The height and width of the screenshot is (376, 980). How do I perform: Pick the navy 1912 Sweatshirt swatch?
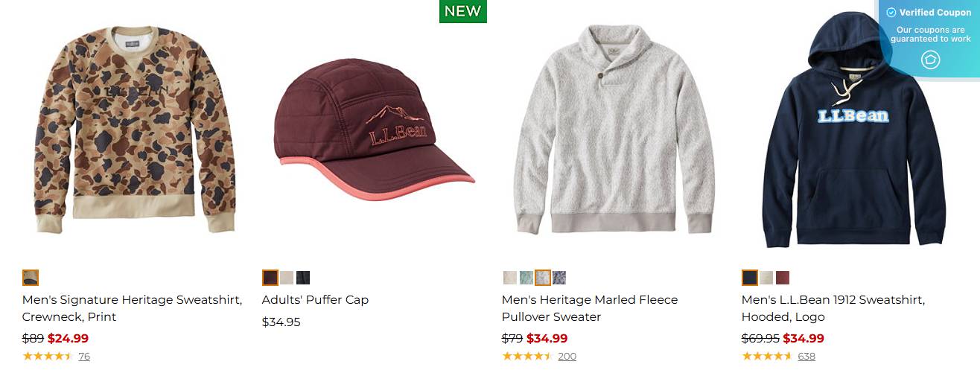pos(750,278)
